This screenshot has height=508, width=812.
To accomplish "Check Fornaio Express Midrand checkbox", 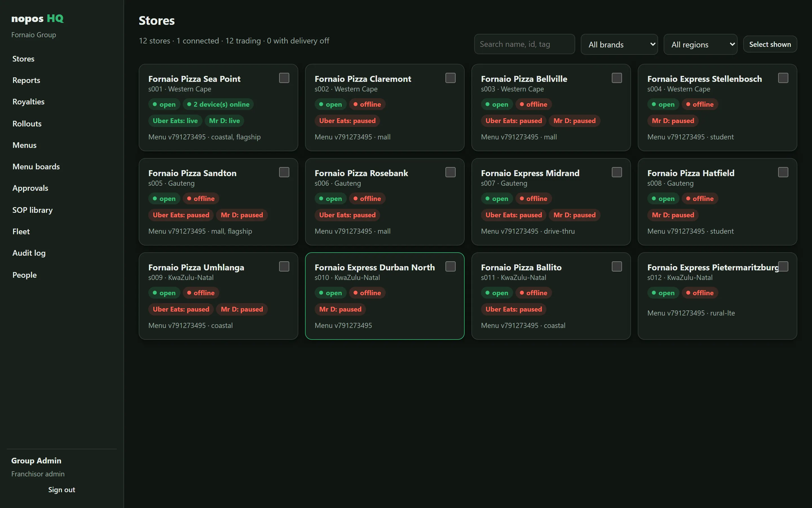I will coord(617,172).
